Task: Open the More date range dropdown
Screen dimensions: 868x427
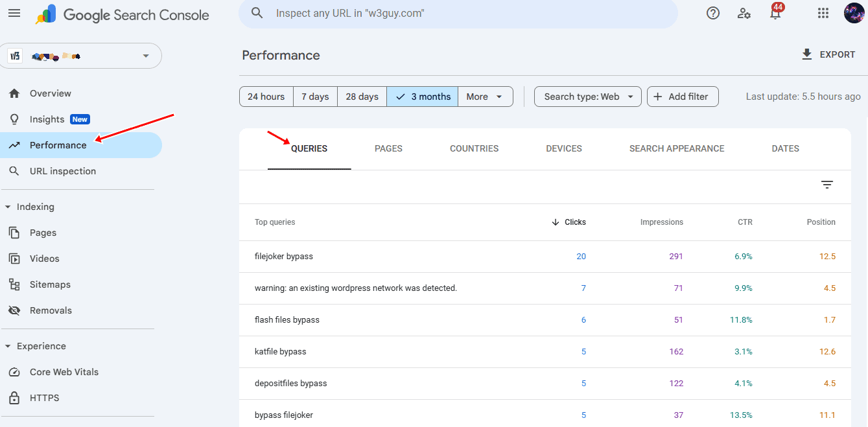Action: pyautogui.click(x=485, y=97)
